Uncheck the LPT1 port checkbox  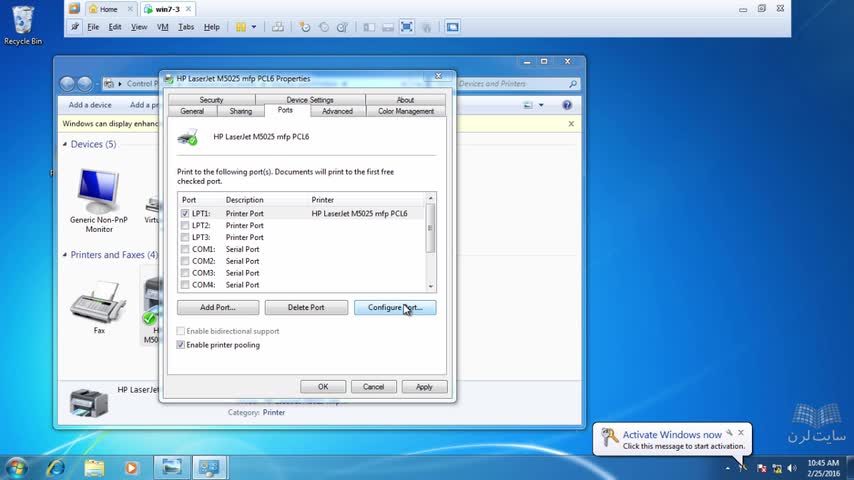pyautogui.click(x=185, y=214)
